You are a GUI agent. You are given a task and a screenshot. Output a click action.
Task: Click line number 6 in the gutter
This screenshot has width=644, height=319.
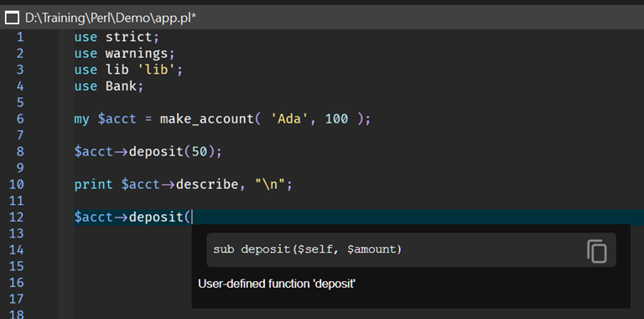tap(20, 119)
